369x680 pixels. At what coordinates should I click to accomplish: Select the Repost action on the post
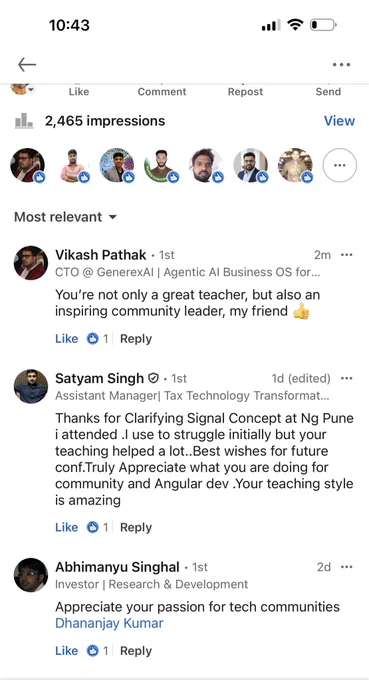pos(245,92)
